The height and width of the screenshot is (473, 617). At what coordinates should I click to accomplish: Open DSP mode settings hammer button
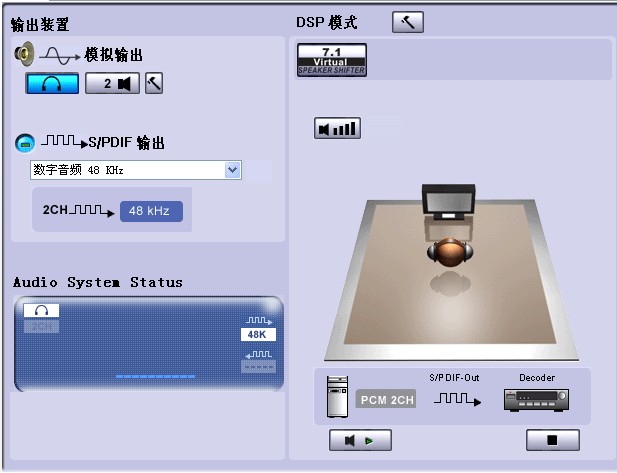(x=407, y=22)
